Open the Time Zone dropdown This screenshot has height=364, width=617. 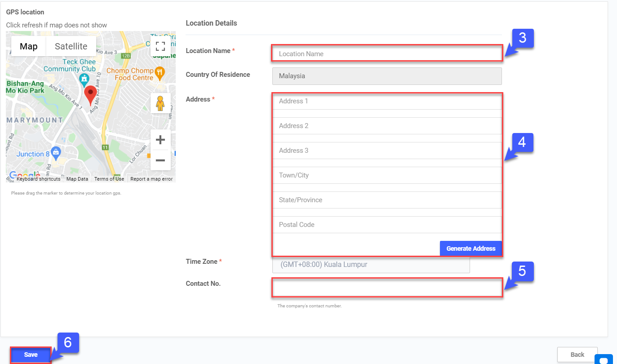point(371,265)
